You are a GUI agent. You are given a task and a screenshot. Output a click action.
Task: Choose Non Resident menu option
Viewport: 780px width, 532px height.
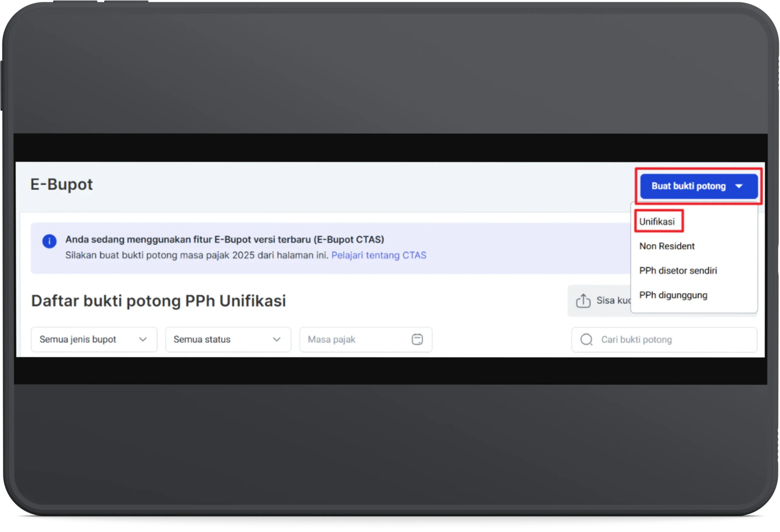[x=667, y=246]
